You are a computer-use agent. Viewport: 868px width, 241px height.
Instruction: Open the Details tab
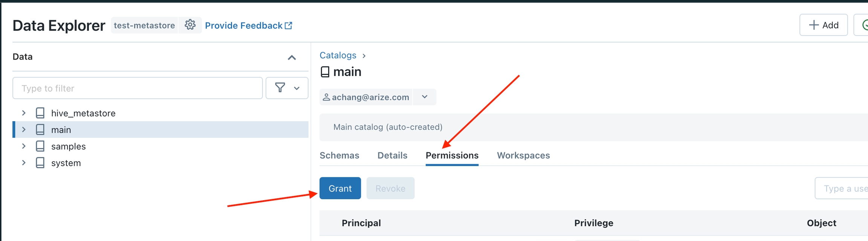[392, 155]
